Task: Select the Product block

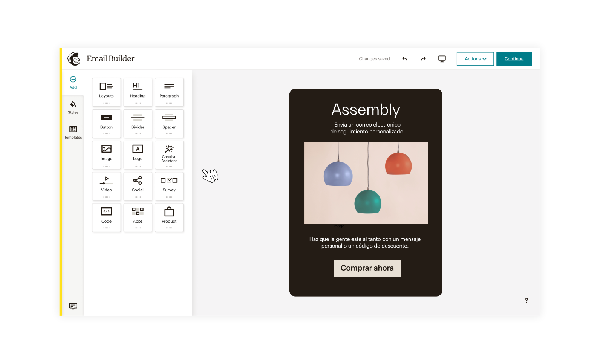Action: coord(169,217)
